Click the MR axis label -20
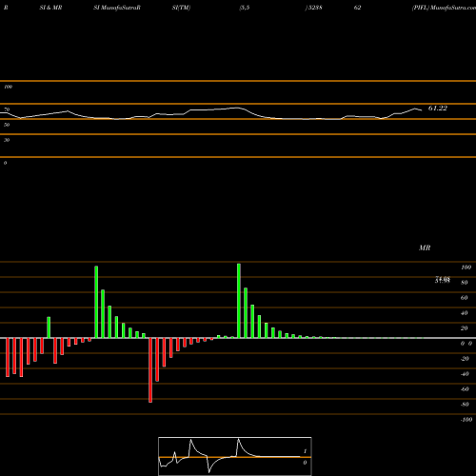 coord(465,359)
